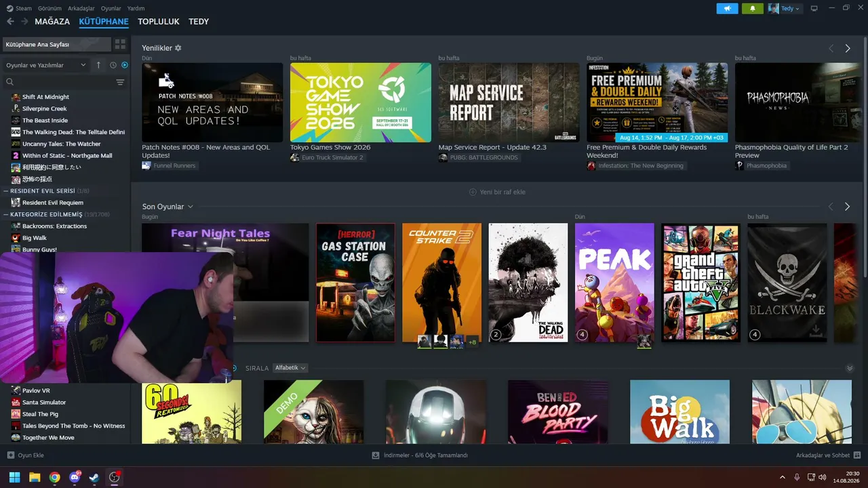
Task: Open Yenilikler settings gear
Action: (178, 48)
